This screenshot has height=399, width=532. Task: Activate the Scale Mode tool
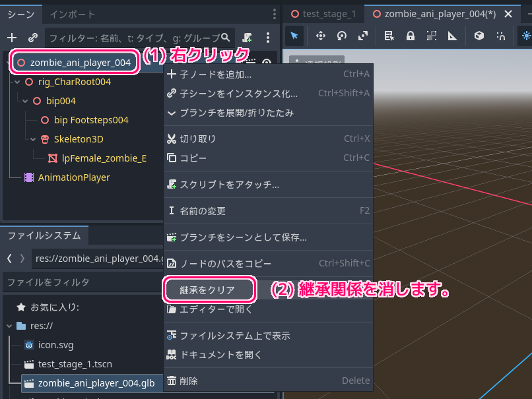point(363,36)
